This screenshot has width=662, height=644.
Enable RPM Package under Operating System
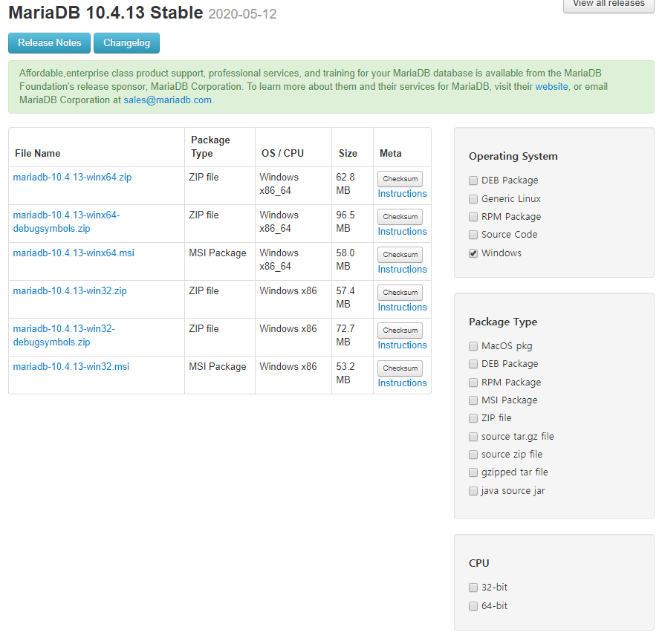(473, 217)
